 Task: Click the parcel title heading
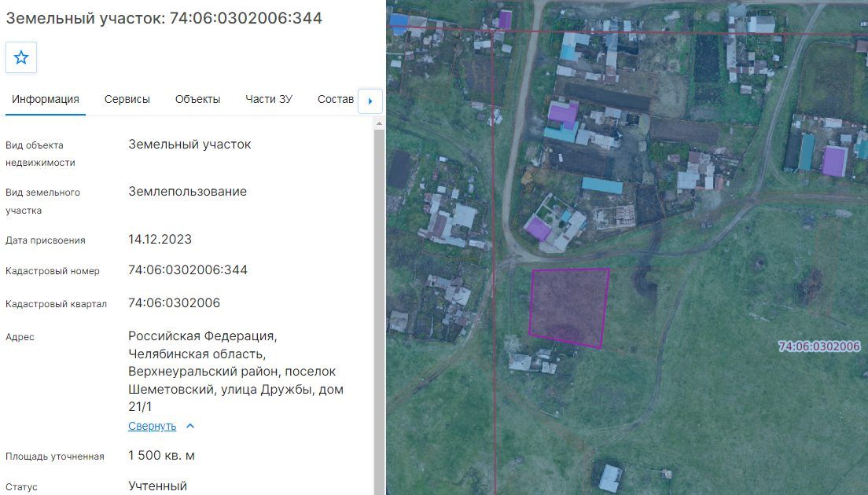[164, 18]
